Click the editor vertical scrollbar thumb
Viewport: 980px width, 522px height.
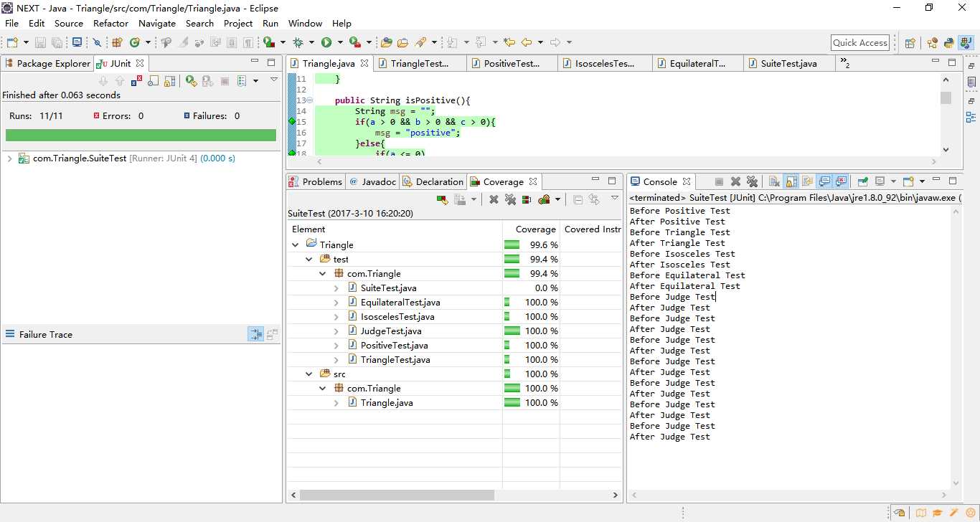click(x=946, y=98)
